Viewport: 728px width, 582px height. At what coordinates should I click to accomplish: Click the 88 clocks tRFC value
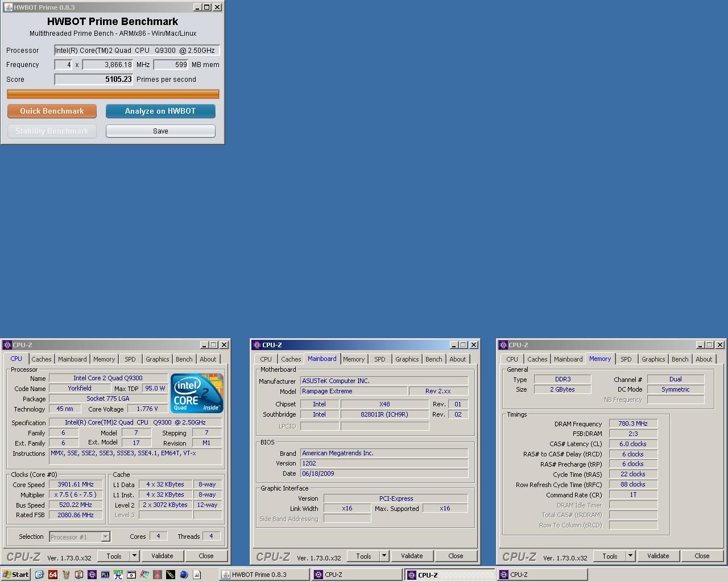tap(633, 485)
